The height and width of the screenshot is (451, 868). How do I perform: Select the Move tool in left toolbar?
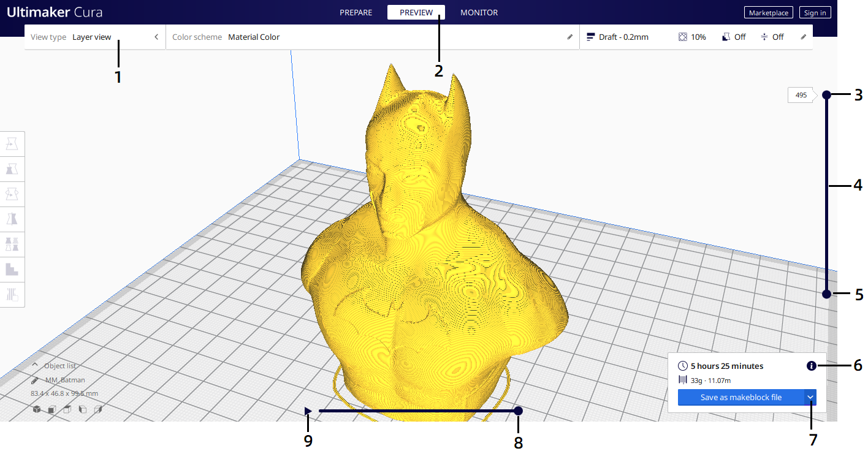pos(12,144)
